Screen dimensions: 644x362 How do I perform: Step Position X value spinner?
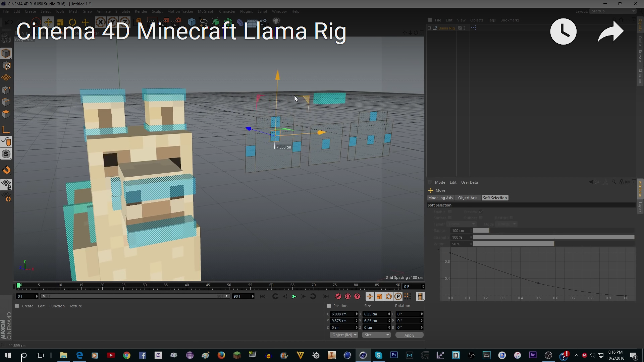click(x=357, y=314)
